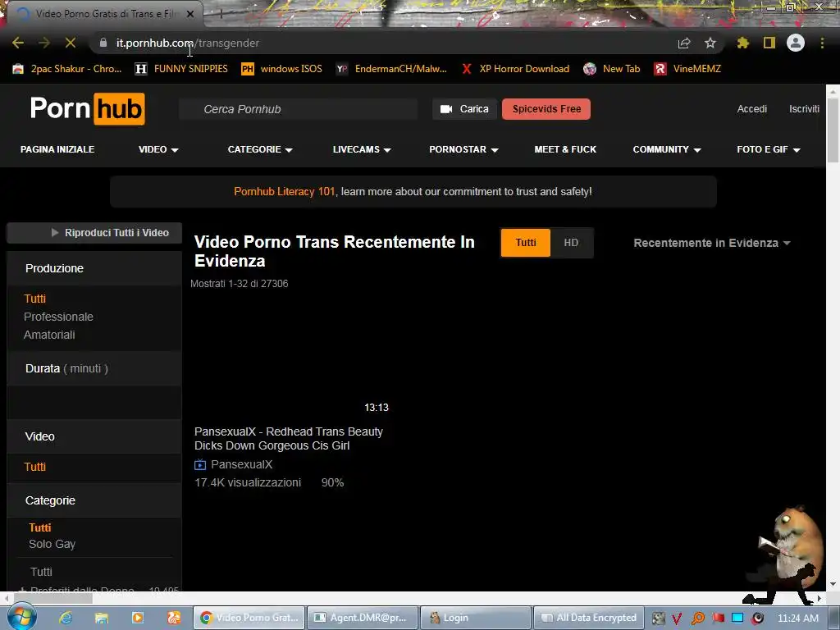Screen dimensions: 840x630
Task: Open the MEET & FUCK nav item
Action: [565, 149]
